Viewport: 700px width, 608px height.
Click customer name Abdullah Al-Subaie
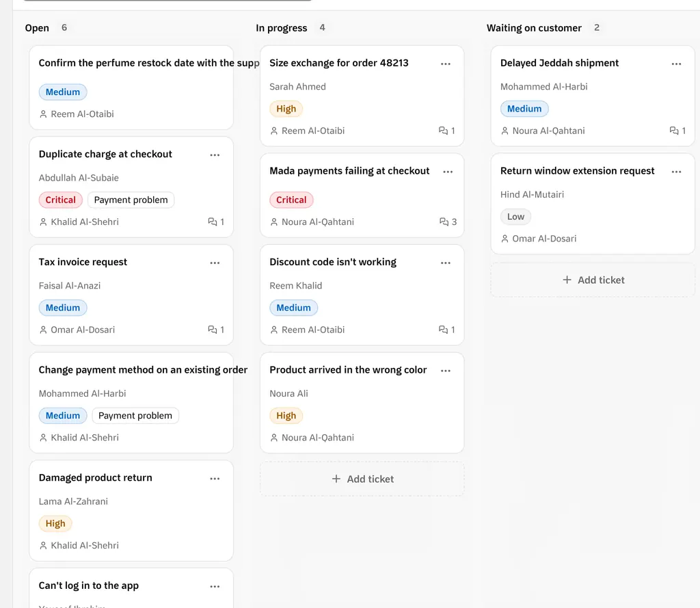click(79, 178)
